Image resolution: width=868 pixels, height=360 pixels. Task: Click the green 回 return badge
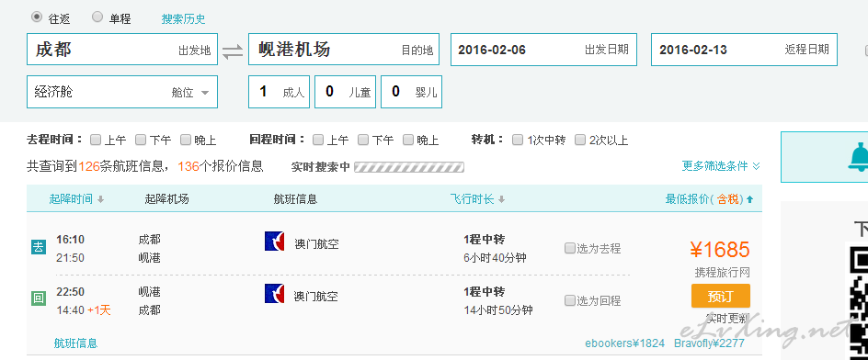point(39,298)
